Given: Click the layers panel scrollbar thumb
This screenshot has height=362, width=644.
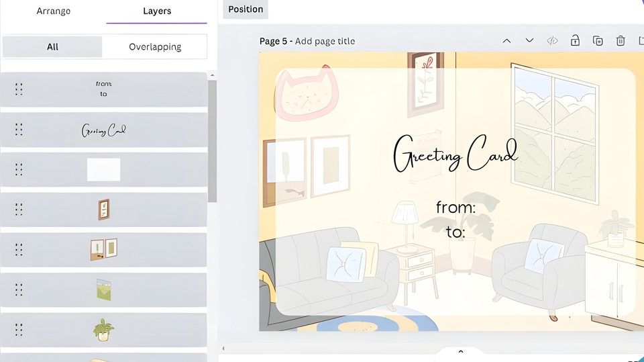Looking at the screenshot, I should pos(212,141).
